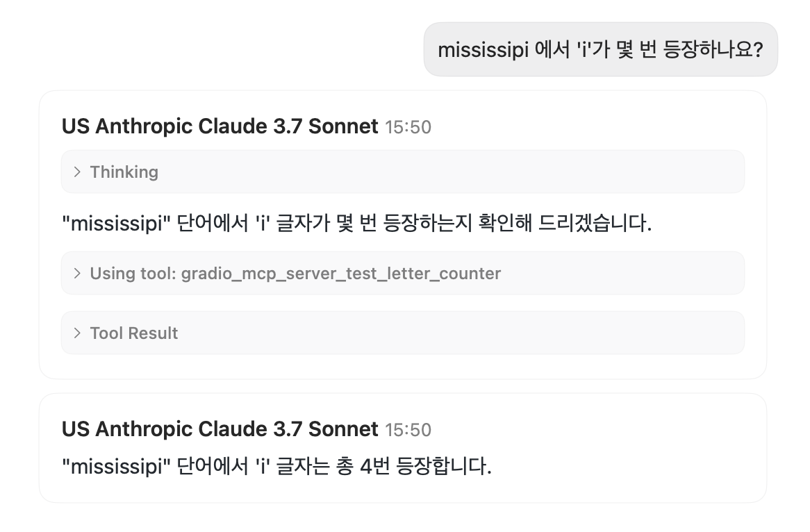Expand the Tool Result label
Viewport: 810px width, 532px height.
[x=134, y=333]
